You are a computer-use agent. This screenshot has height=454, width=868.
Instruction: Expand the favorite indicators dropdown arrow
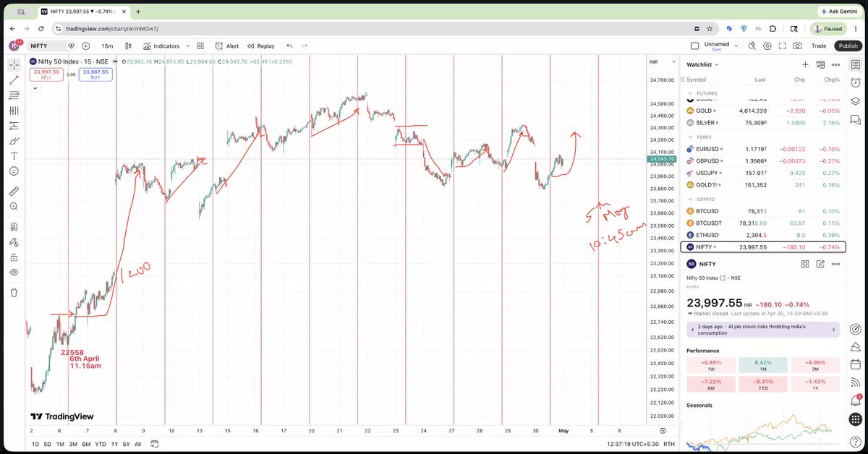(x=188, y=46)
